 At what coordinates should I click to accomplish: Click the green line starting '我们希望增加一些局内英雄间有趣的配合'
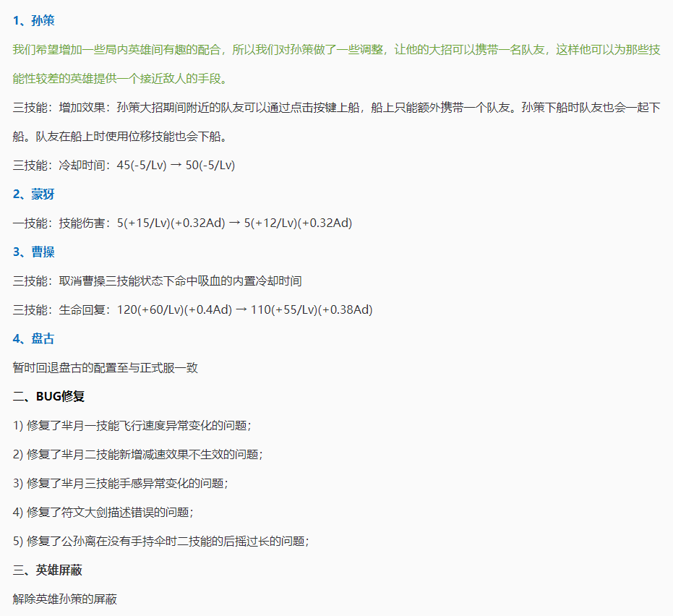337,50
